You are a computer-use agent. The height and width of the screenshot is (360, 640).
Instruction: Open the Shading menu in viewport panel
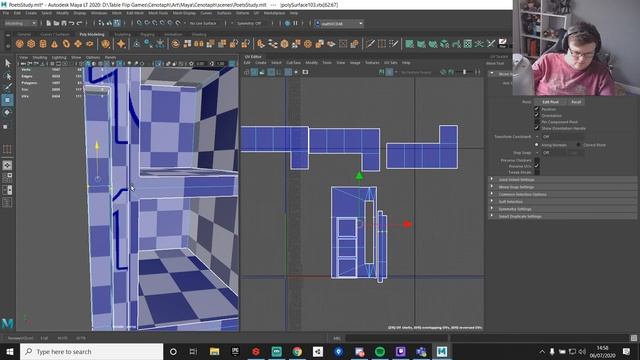(x=40, y=58)
